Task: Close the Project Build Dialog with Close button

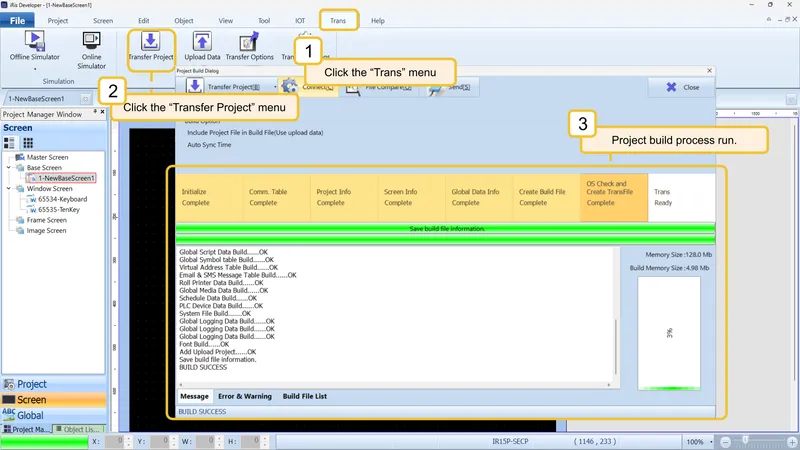Action: click(682, 87)
